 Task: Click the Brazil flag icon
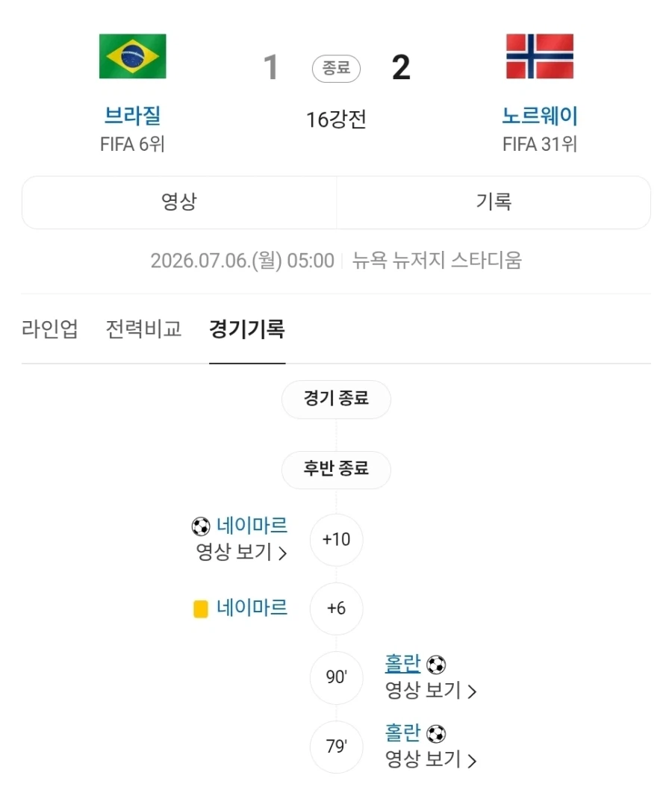pyautogui.click(x=132, y=56)
